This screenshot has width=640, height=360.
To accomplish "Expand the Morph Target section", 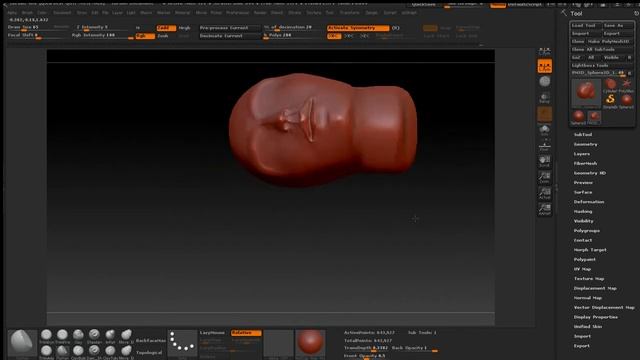I will 590,250.
